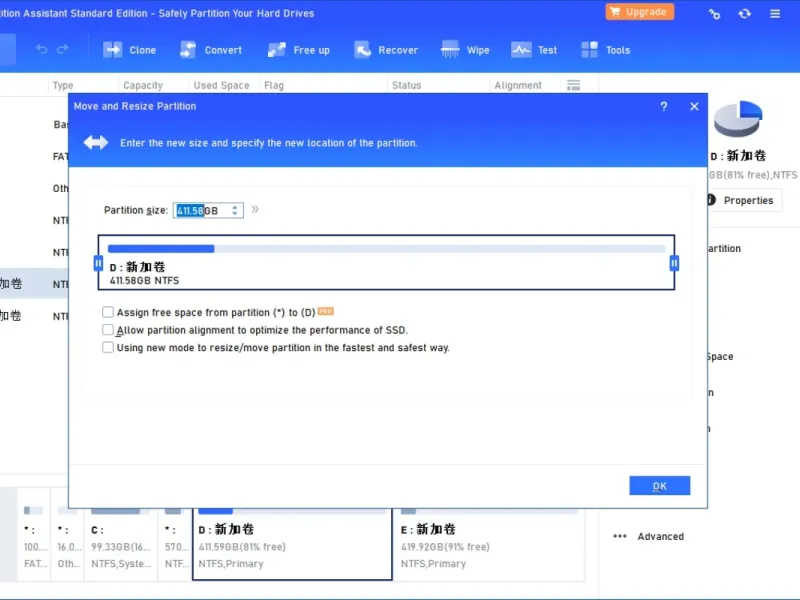
Task: Click the D: partition used space bar
Action: point(161,249)
